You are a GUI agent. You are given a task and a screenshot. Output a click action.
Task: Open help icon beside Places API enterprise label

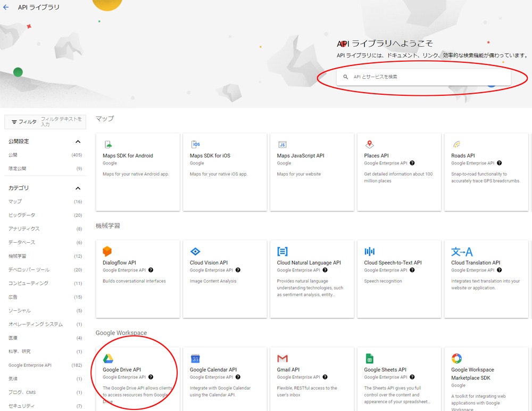click(x=412, y=163)
